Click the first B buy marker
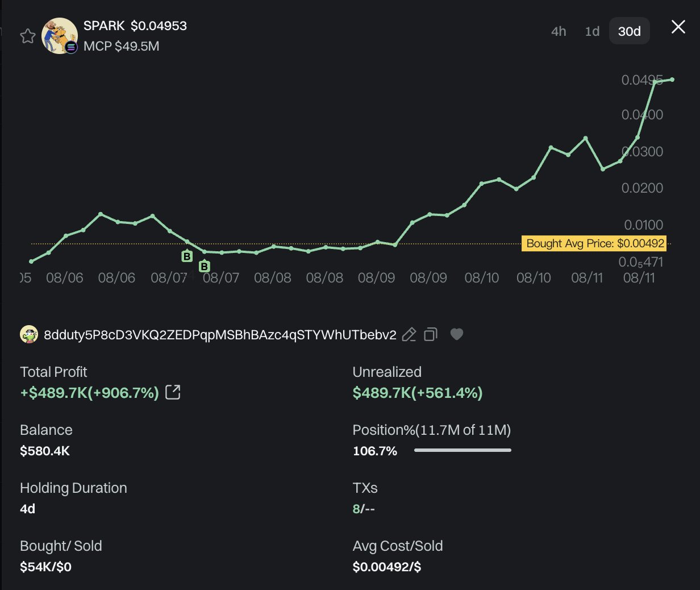Viewport: 700px width, 590px height. [187, 256]
